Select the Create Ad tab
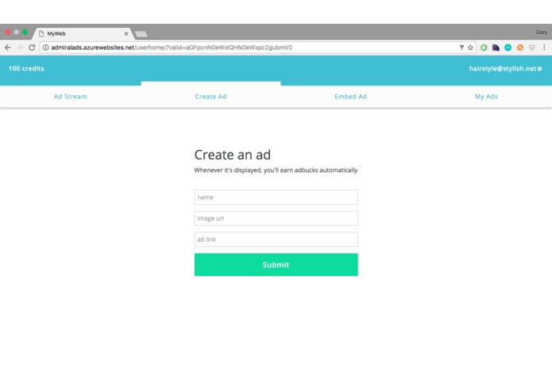Screen dimensions: 552x392 click(x=211, y=96)
